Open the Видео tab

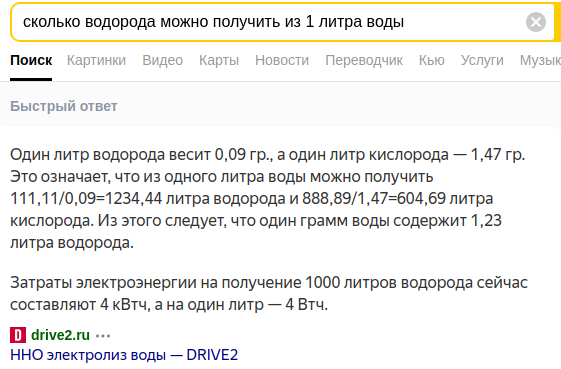point(162,60)
